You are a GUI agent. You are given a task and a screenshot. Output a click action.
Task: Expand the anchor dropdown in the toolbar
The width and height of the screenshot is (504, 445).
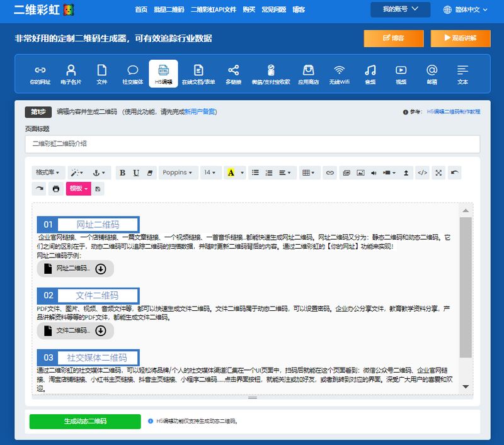click(99, 172)
